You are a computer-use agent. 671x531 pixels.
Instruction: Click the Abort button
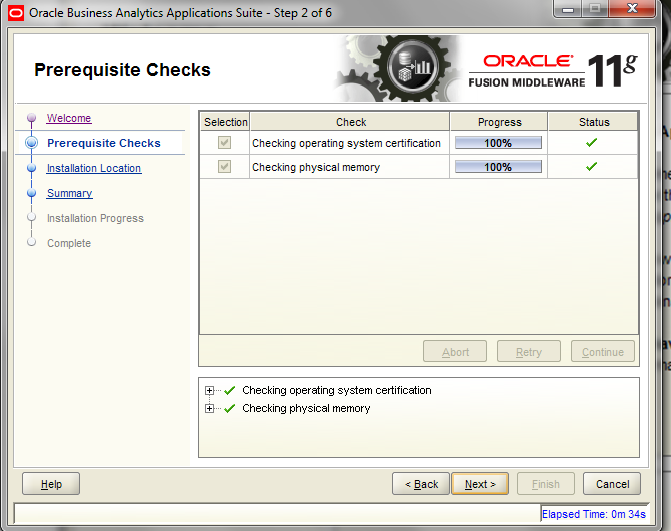click(x=455, y=352)
